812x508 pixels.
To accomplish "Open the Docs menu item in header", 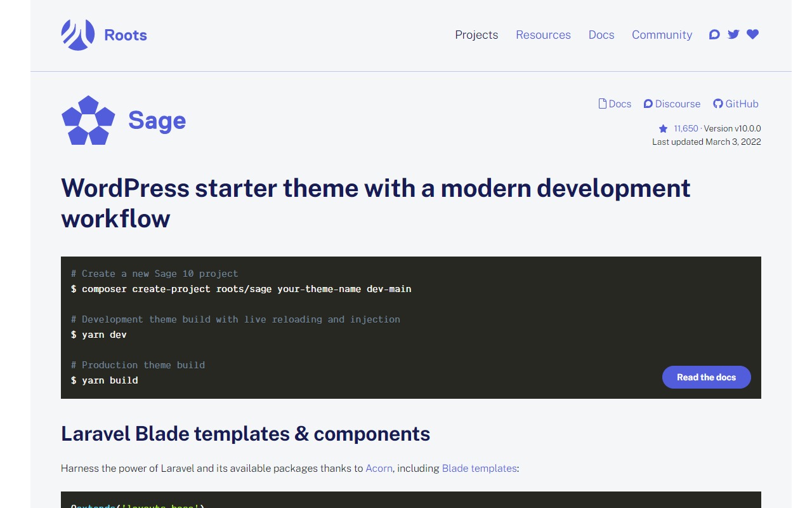I will click(601, 35).
